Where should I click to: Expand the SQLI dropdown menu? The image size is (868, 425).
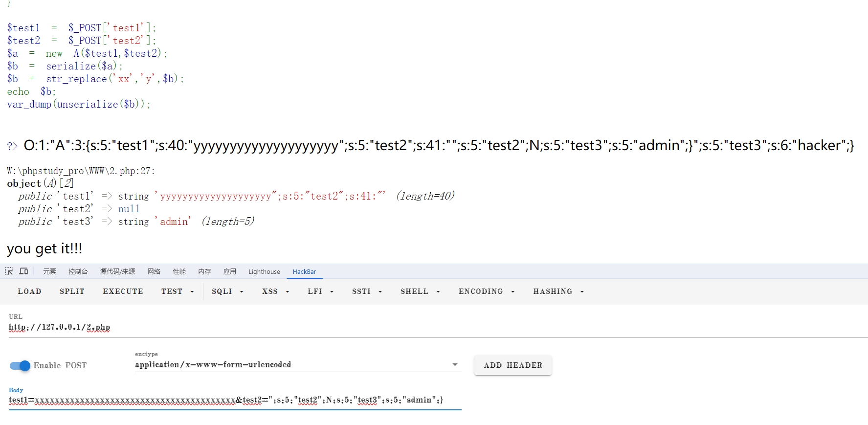(227, 291)
